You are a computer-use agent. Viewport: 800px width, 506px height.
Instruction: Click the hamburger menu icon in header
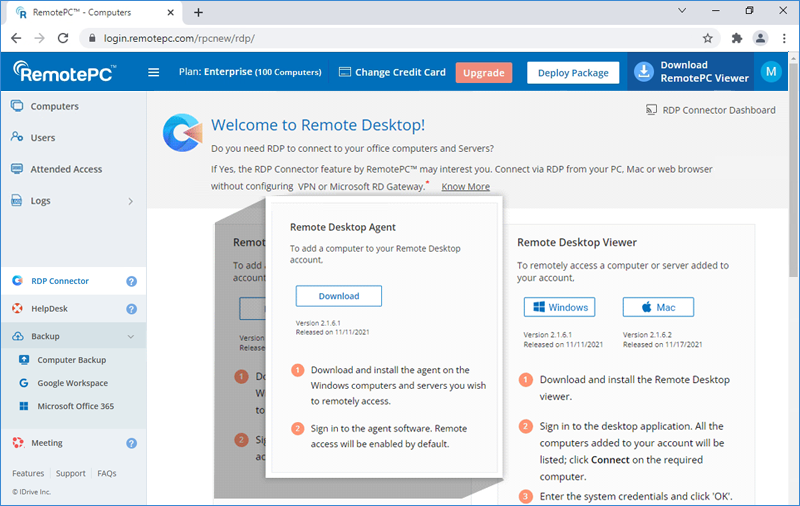click(x=153, y=72)
